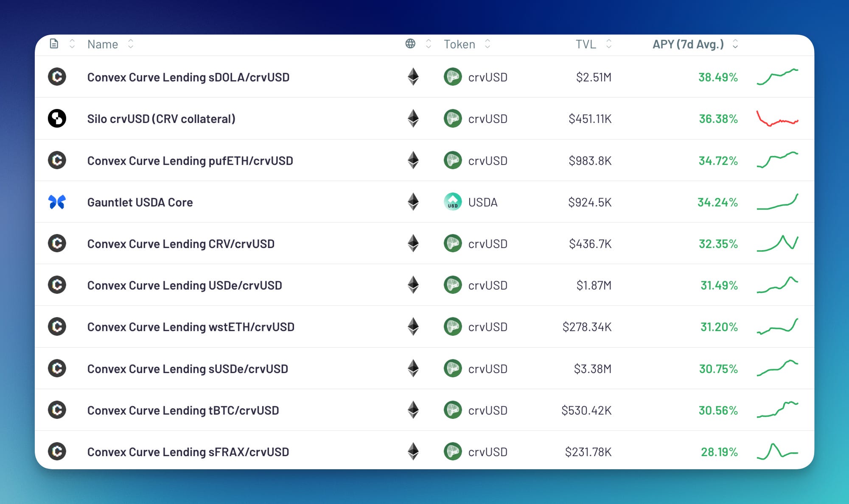Click crvUSD token icon in sUSDe row
Screen dimensions: 849x504
click(453, 369)
